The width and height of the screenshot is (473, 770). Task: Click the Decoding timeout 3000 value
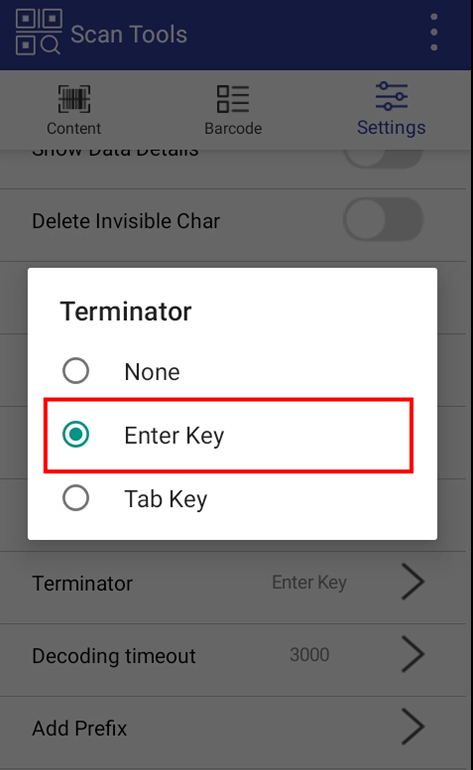click(x=309, y=655)
